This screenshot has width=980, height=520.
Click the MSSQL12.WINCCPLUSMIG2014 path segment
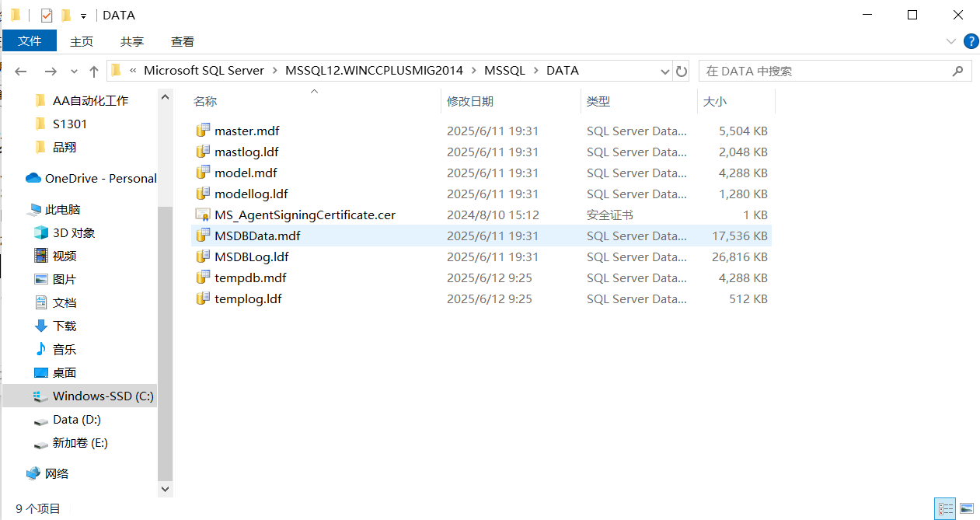374,71
